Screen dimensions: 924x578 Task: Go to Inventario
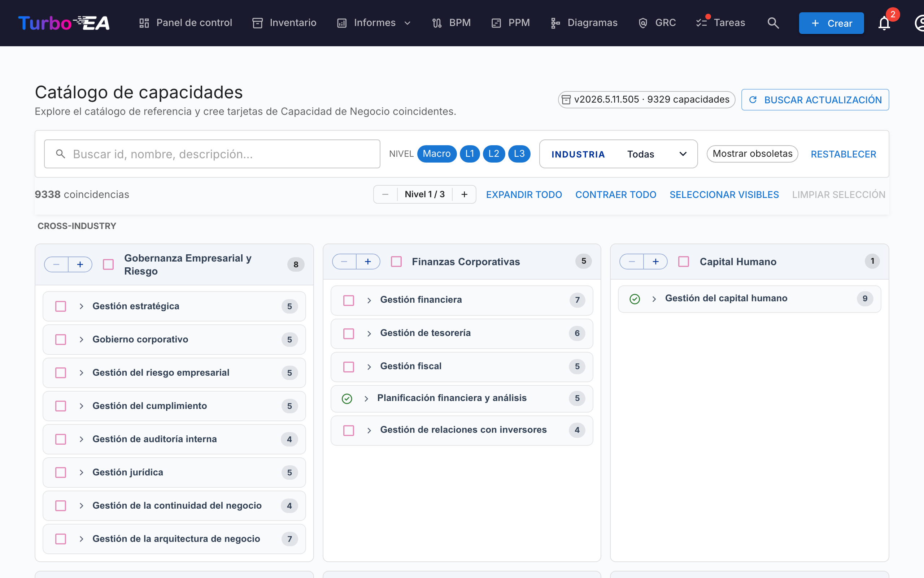tap(284, 23)
